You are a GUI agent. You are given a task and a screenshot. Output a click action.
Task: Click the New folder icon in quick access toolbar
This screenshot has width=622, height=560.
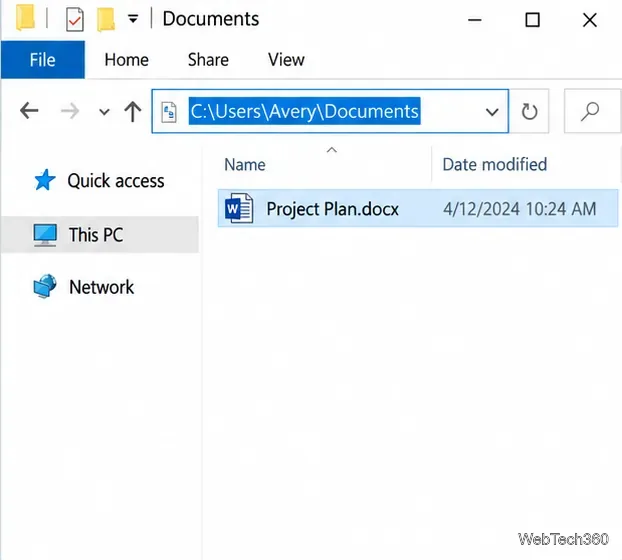point(106,19)
